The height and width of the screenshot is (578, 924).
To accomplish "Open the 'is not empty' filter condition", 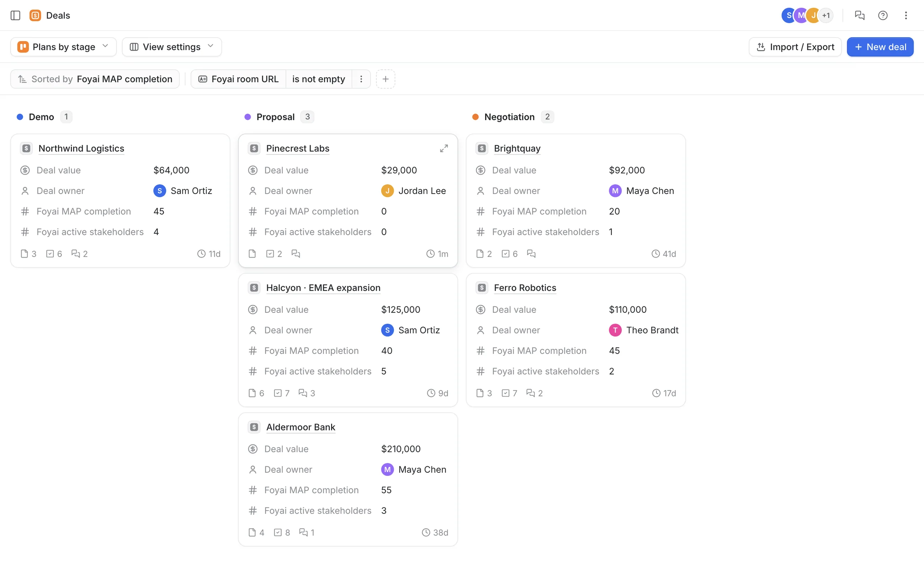I will tap(318, 79).
